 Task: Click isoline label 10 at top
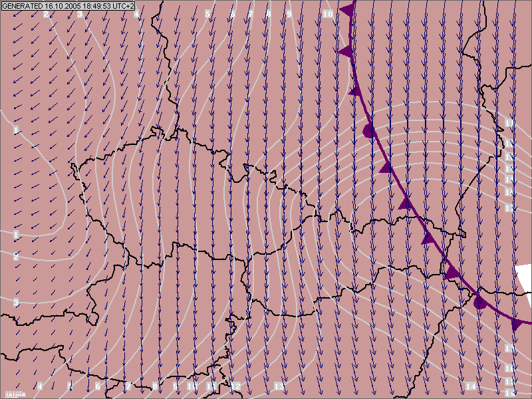coord(328,13)
